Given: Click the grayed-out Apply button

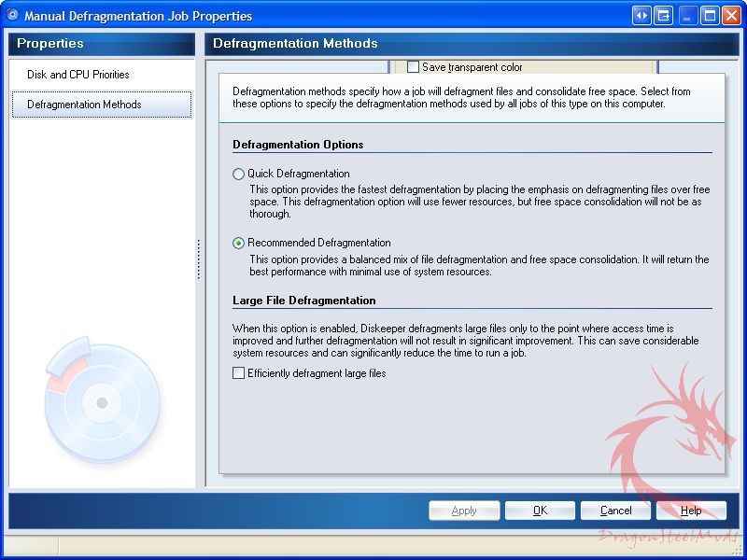Looking at the screenshot, I should 464,511.
